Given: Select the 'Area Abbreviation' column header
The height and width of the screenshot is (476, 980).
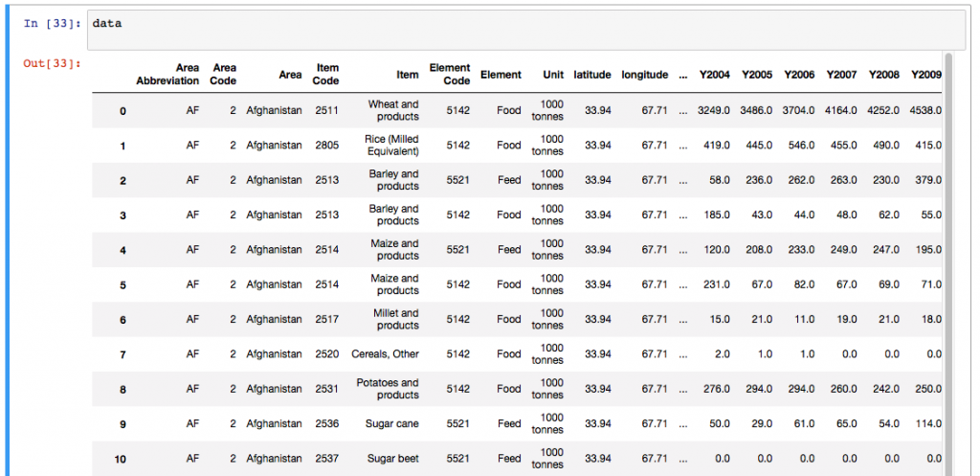Looking at the screenshot, I should click(x=167, y=75).
